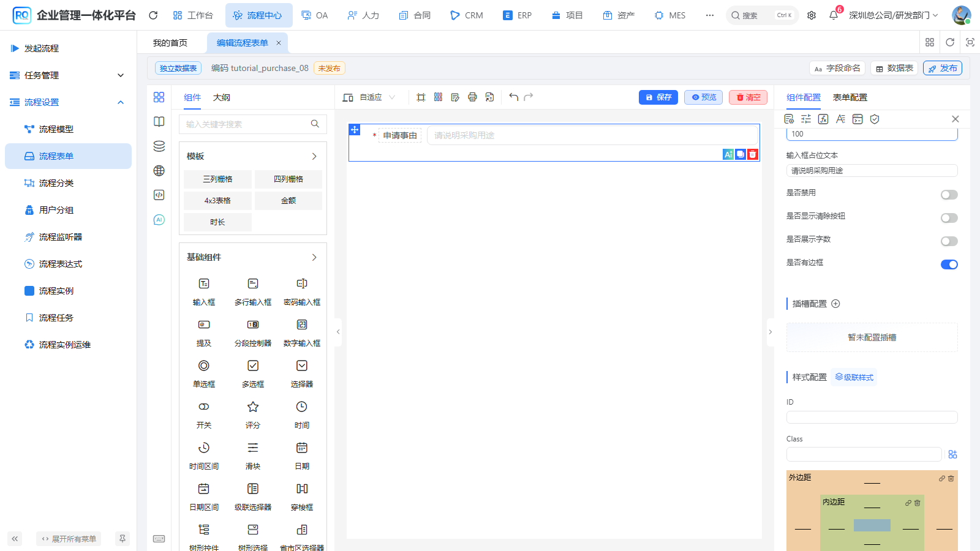Click the 输入框占位文本 field reading 请说明采购用途
Screen dimensions: 980x551
point(872,170)
